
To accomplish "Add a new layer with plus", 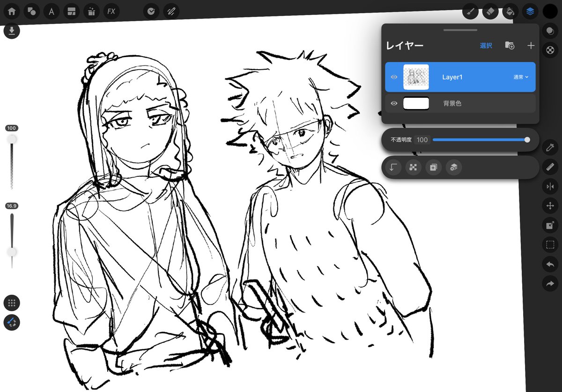I will [531, 45].
